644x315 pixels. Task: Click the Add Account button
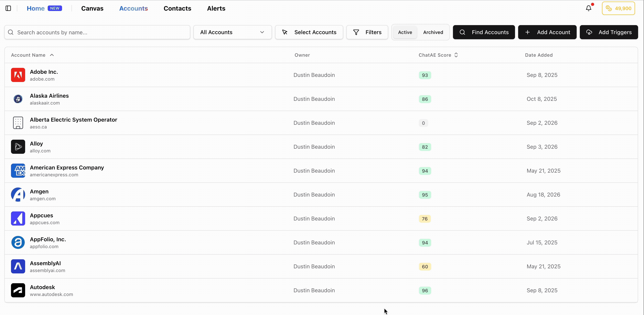[547, 32]
